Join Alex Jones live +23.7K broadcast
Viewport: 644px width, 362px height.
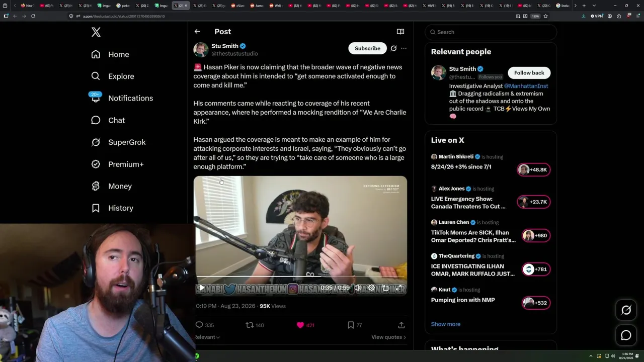[534, 202]
